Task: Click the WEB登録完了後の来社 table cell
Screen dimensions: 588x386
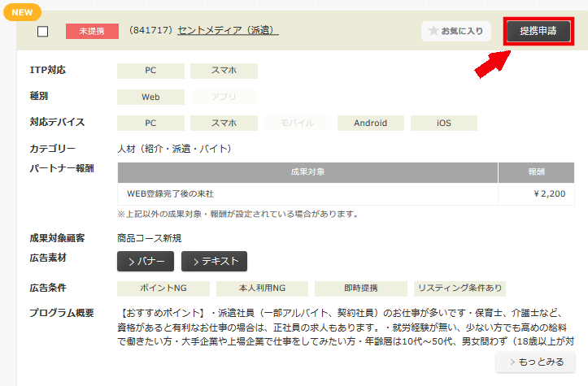Action: (x=307, y=194)
